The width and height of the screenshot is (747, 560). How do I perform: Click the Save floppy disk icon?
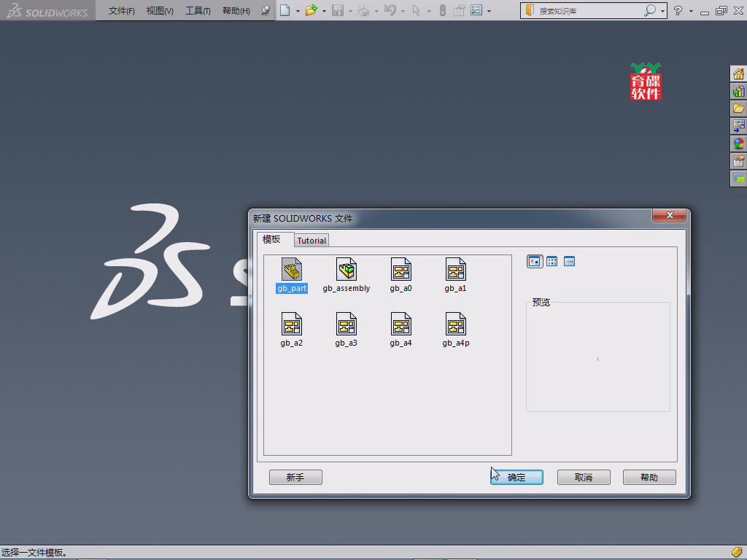[338, 10]
